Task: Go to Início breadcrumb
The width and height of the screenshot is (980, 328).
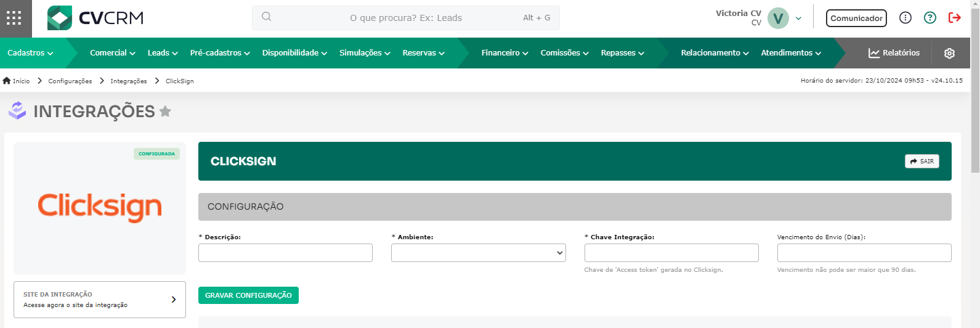Action: (17, 81)
